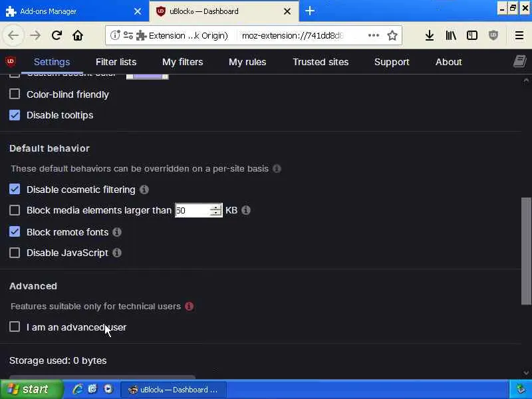Open the Support tab
The image size is (532, 399).
coord(392,62)
